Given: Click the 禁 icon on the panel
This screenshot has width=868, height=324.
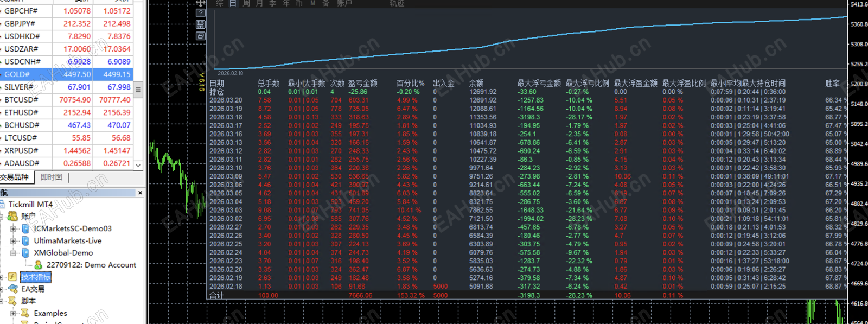Looking at the screenshot, I should 201,24.
